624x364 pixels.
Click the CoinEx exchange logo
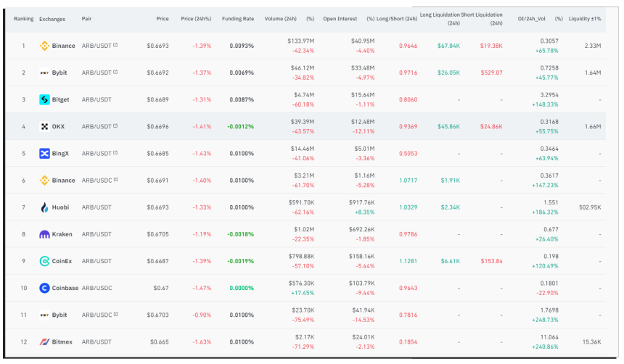(x=44, y=261)
